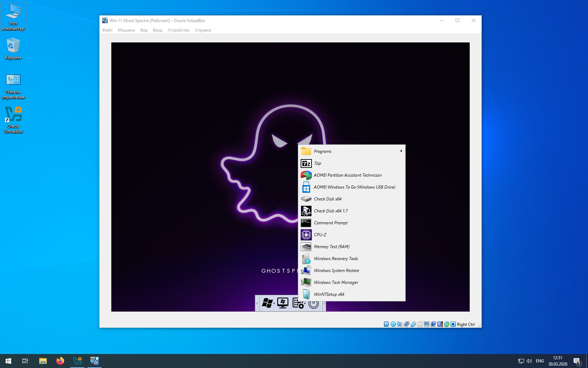
Task: Open the Устройства menu
Action: (x=178, y=30)
